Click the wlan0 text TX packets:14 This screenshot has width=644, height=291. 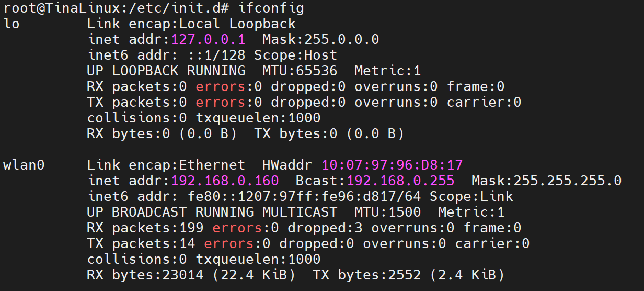point(141,244)
